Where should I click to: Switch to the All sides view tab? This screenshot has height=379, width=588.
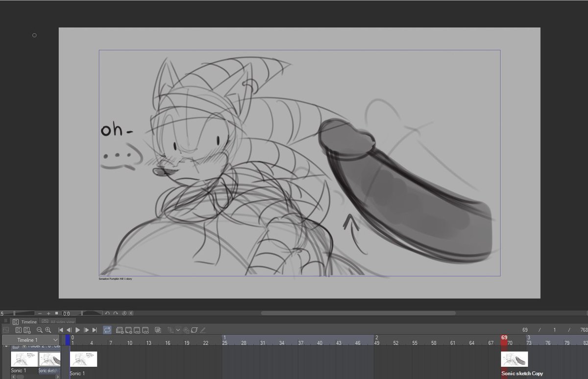tap(58, 322)
